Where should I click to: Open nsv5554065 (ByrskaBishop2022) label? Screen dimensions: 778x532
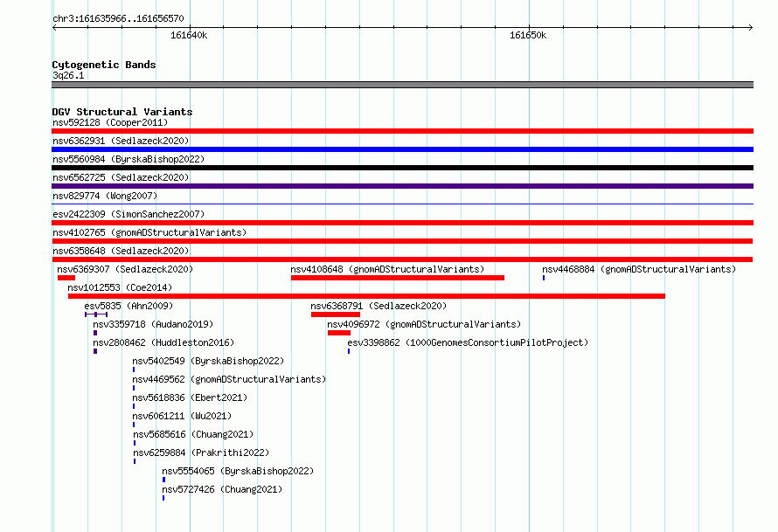pos(238,471)
